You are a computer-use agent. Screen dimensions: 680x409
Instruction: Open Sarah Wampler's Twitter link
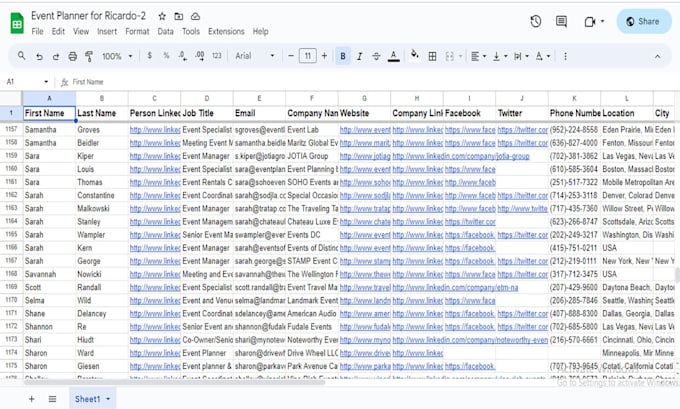click(x=522, y=235)
